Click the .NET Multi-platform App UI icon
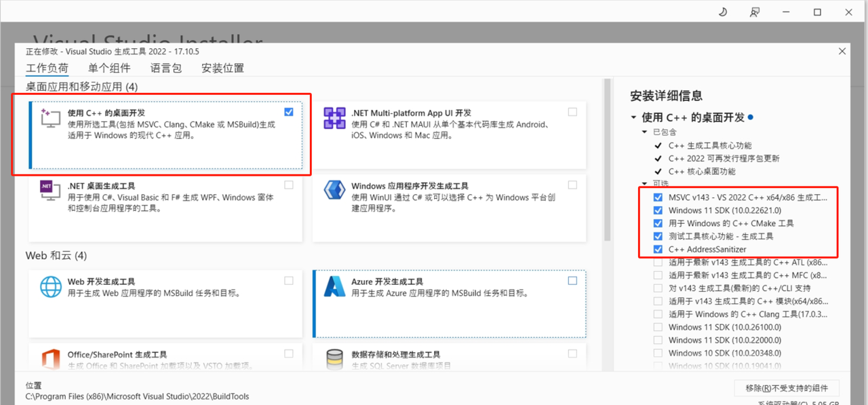868x405 pixels. (335, 119)
